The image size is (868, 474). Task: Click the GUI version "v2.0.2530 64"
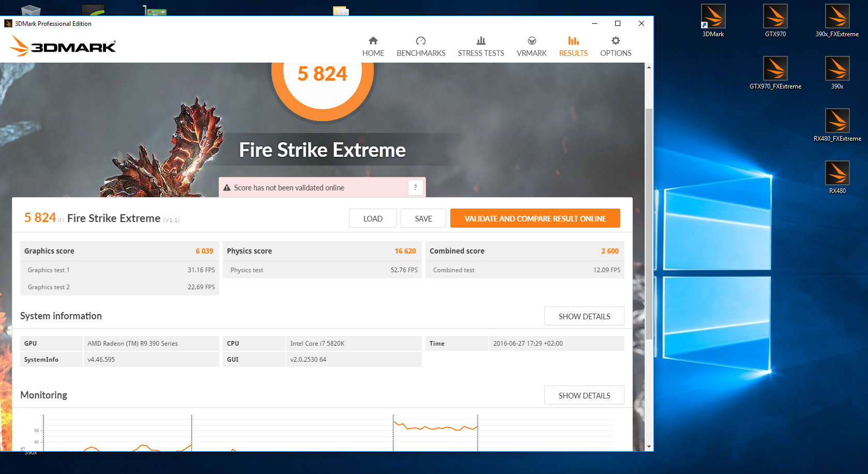pyautogui.click(x=308, y=360)
